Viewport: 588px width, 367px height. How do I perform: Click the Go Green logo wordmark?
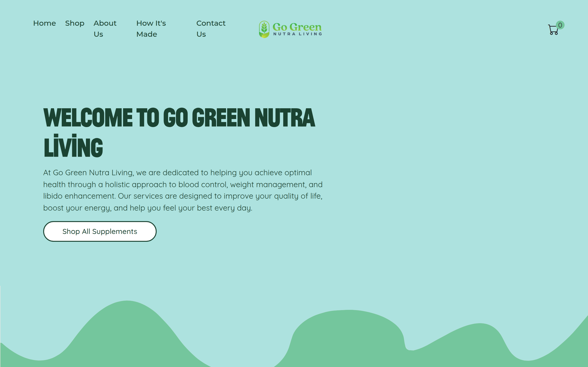click(297, 27)
